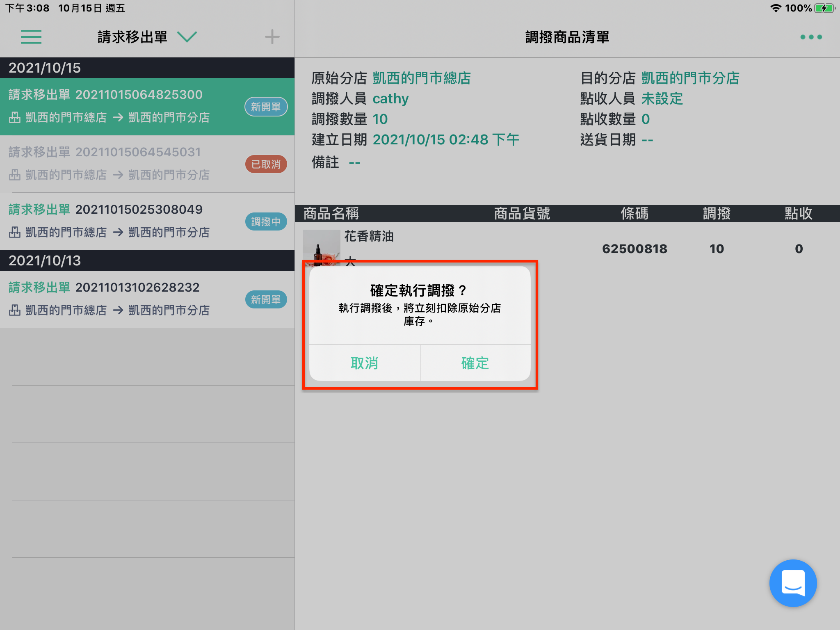The height and width of the screenshot is (630, 840).
Task: Dismiss dialog with 取消 button
Action: pos(365,363)
